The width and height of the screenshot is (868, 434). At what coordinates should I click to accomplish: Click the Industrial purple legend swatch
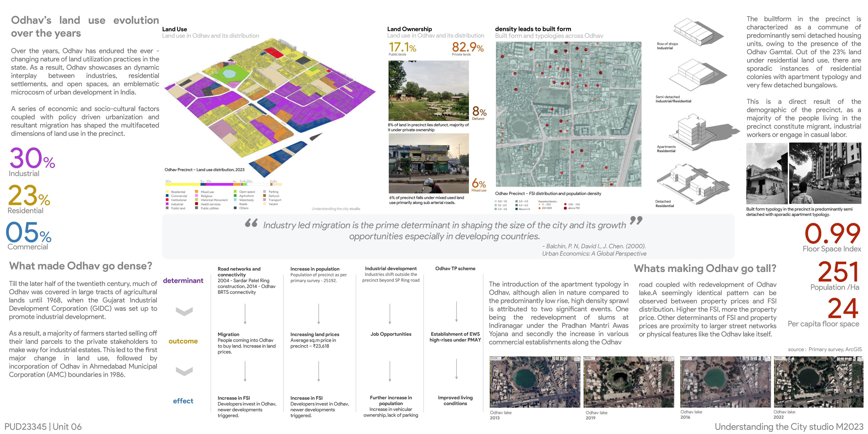click(x=167, y=204)
